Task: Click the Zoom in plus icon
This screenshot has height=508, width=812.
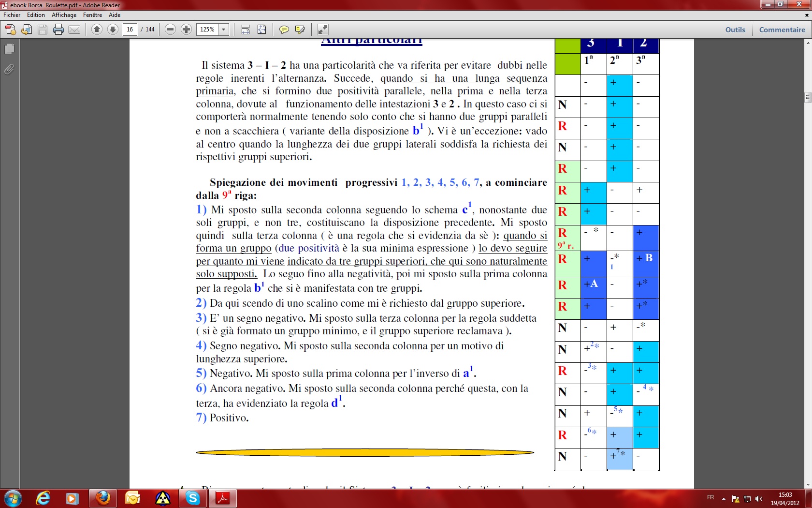Action: [187, 30]
